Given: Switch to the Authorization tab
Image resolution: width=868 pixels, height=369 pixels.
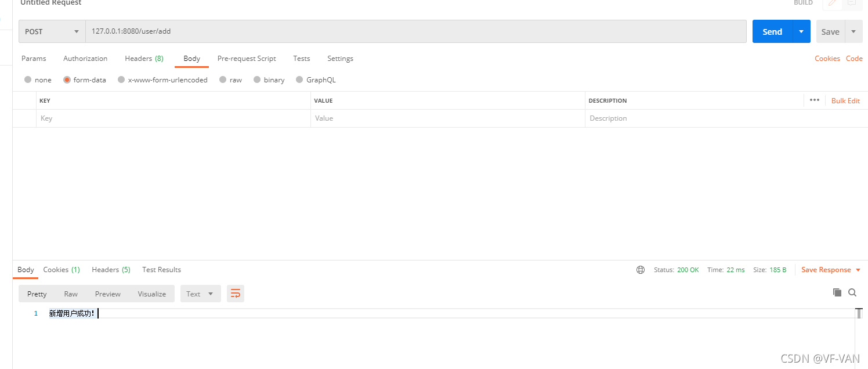Looking at the screenshot, I should click(x=85, y=58).
